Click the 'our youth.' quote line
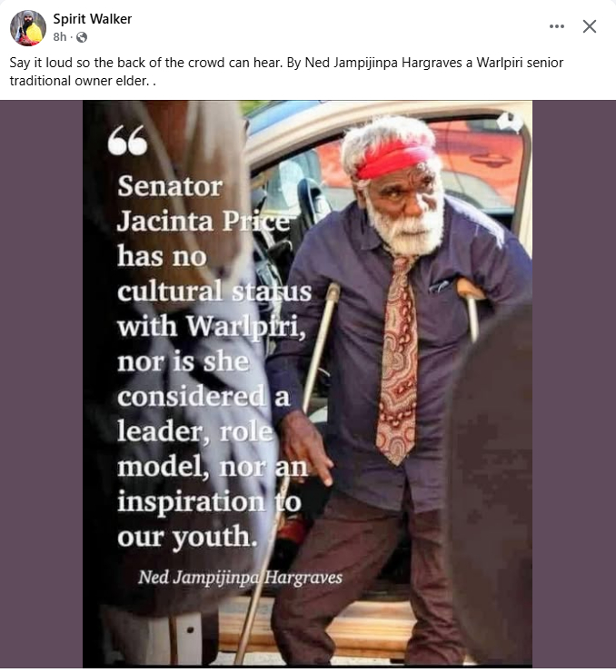This screenshot has width=616, height=672. (x=187, y=538)
